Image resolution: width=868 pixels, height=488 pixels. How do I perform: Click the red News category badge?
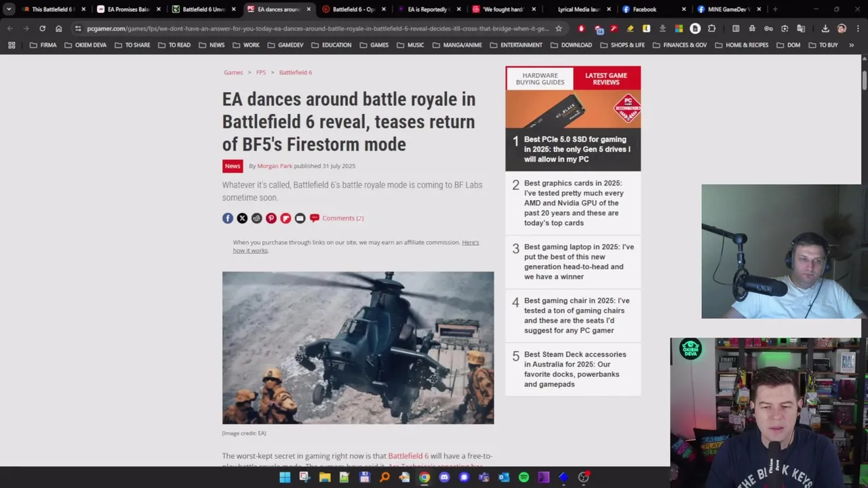233,166
